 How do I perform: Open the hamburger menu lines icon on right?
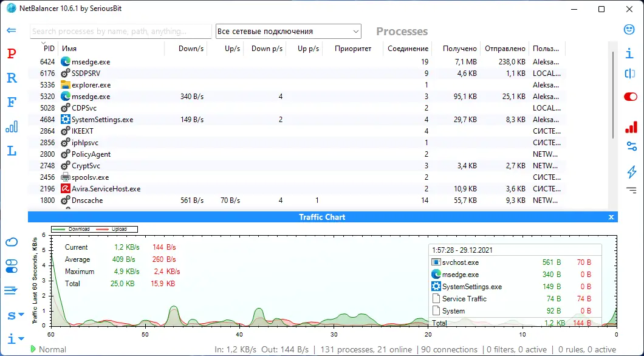click(631, 190)
